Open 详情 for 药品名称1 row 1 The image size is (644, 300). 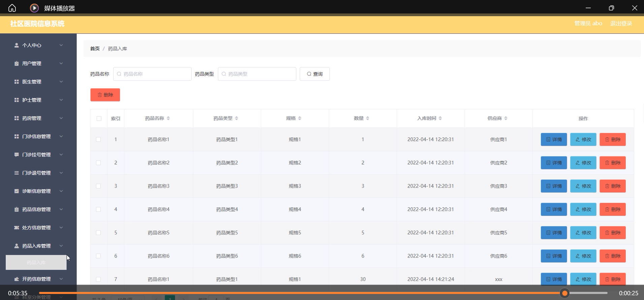click(554, 139)
